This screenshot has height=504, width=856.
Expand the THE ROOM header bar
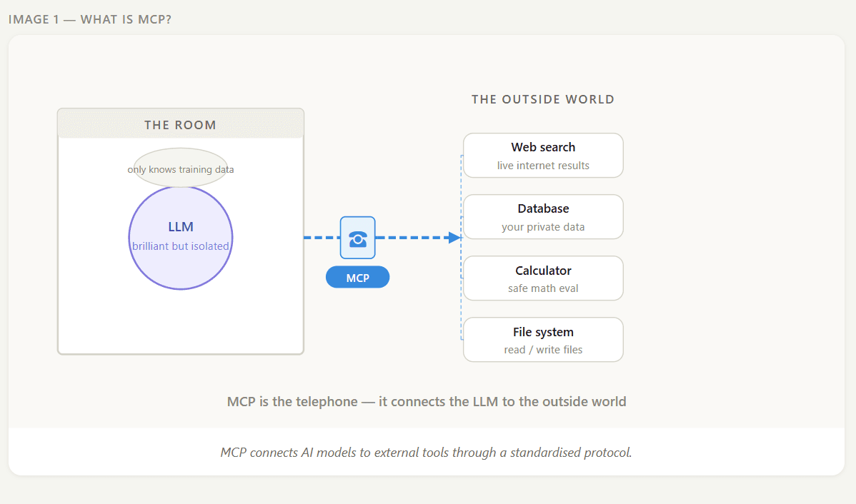coord(180,124)
